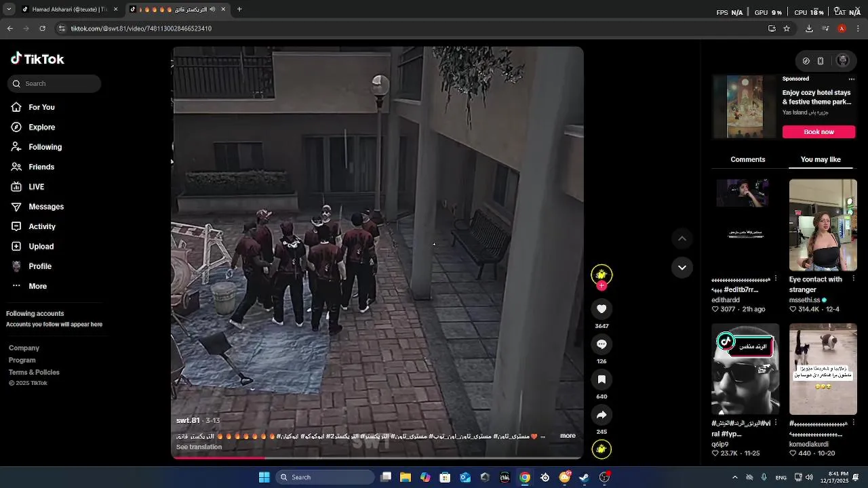Go to previous video with up arrow
This screenshot has height=488, width=868.
(682, 239)
